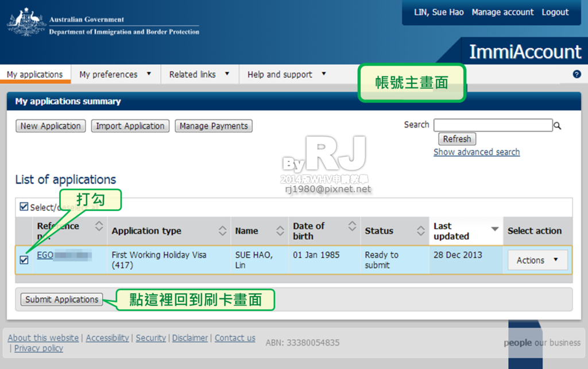Open Manage account
The width and height of the screenshot is (588, 369).
point(502,13)
